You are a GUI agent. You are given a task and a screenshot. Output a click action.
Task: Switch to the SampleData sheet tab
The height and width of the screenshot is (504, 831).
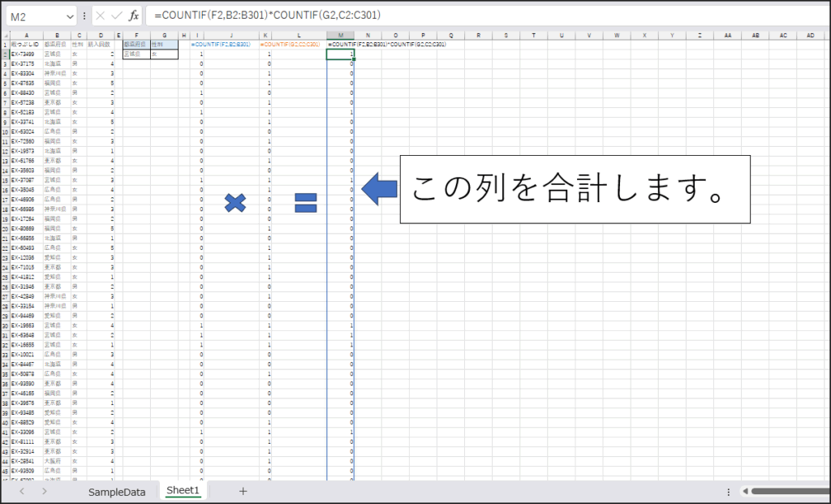pyautogui.click(x=117, y=492)
